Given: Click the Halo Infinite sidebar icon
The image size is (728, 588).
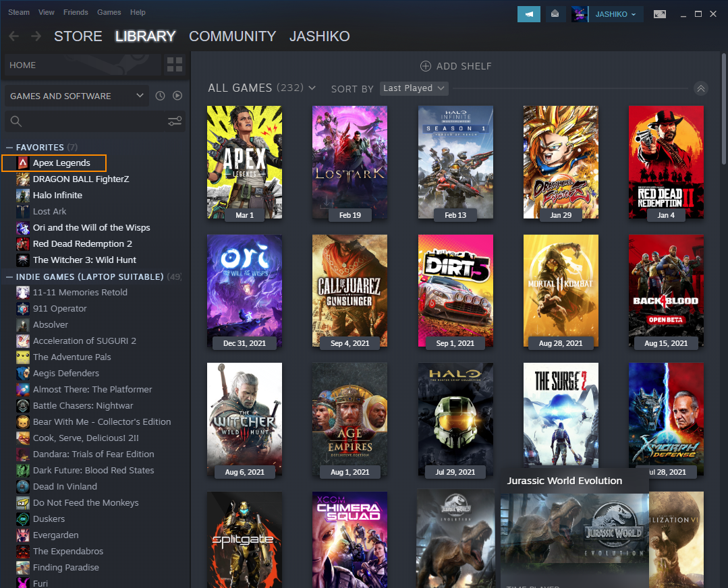Looking at the screenshot, I should click(x=23, y=196).
